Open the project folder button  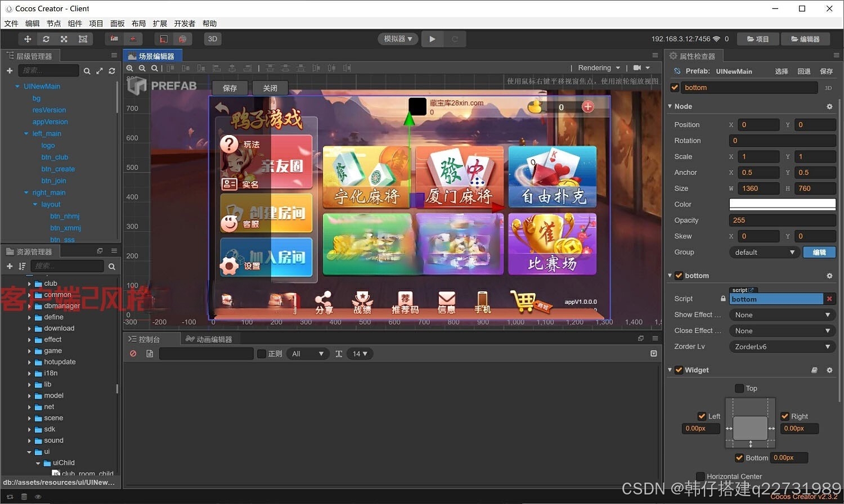758,39
